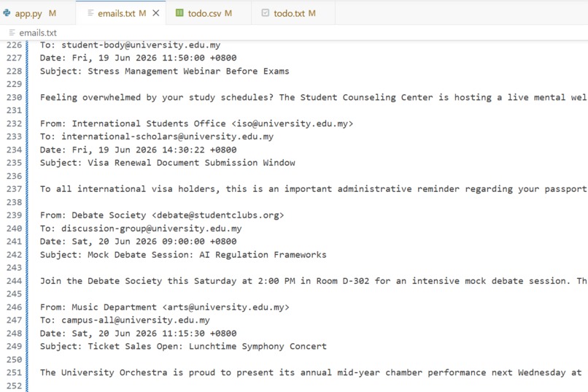
Task: Click From: Debate Society line
Action: point(162,215)
